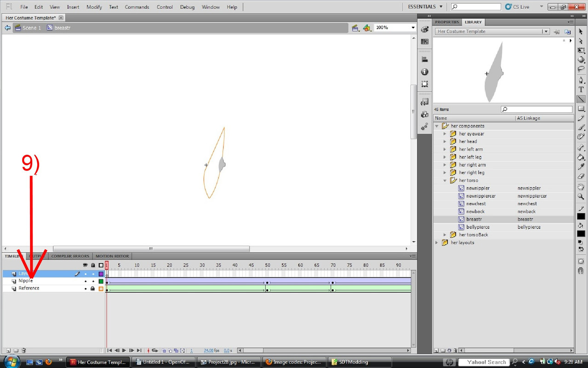The height and width of the screenshot is (368, 588).
Task: Click Scene 1 in the breadcrumb bar
Action: tap(31, 28)
